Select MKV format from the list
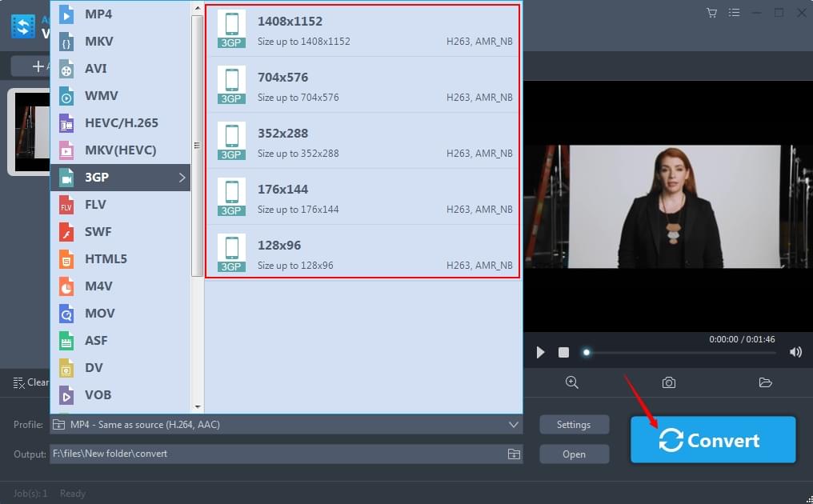The image size is (813, 504). coord(99,42)
